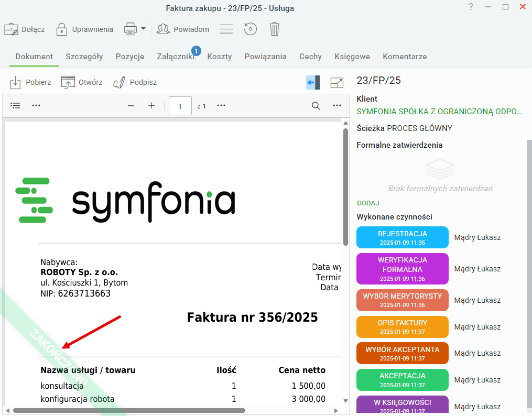
Task: Click the konsultacja row name
Action: click(62, 386)
